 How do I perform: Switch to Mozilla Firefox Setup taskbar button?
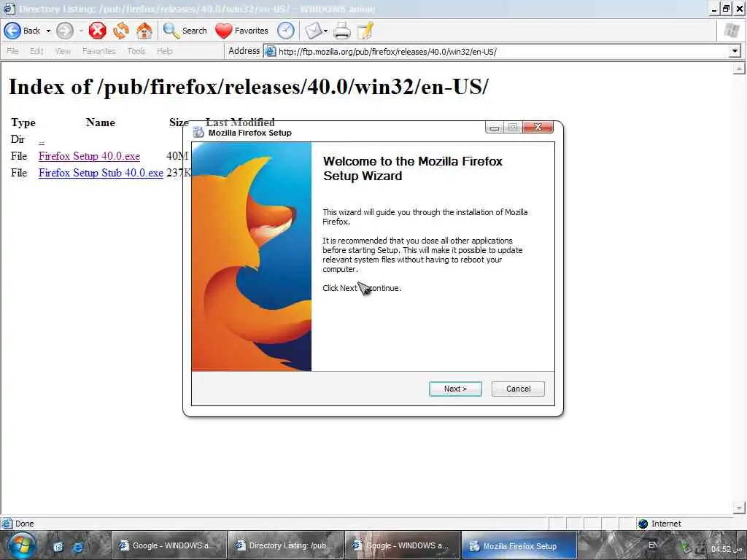pyautogui.click(x=519, y=546)
